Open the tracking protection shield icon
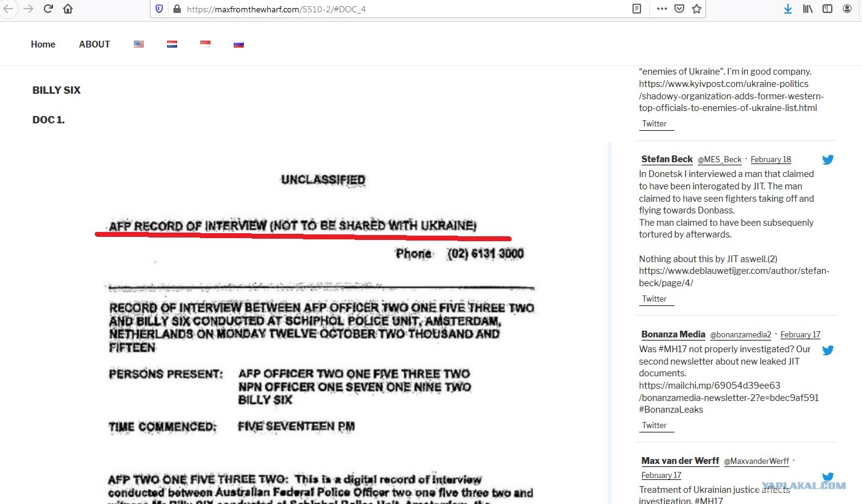Viewport: 862px width, 504px height. point(159,9)
